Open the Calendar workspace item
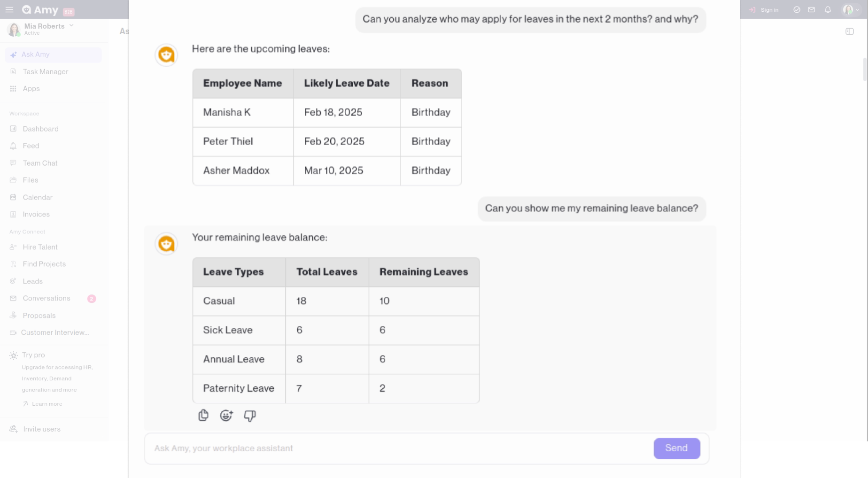Image resolution: width=868 pixels, height=478 pixels. pyautogui.click(x=38, y=197)
